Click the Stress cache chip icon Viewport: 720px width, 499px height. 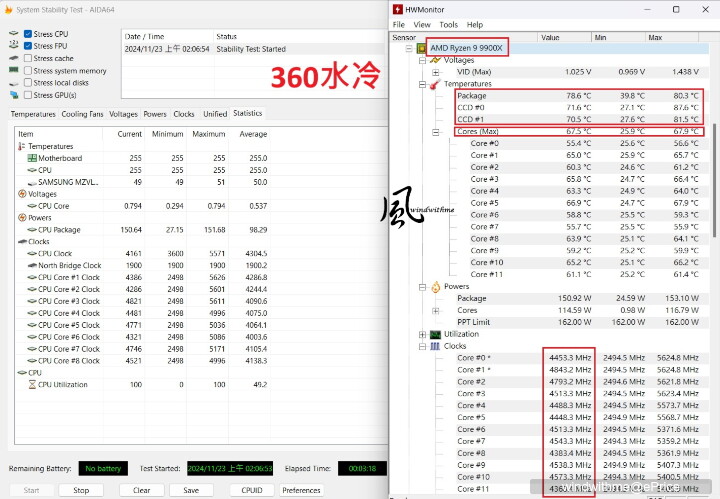point(14,58)
